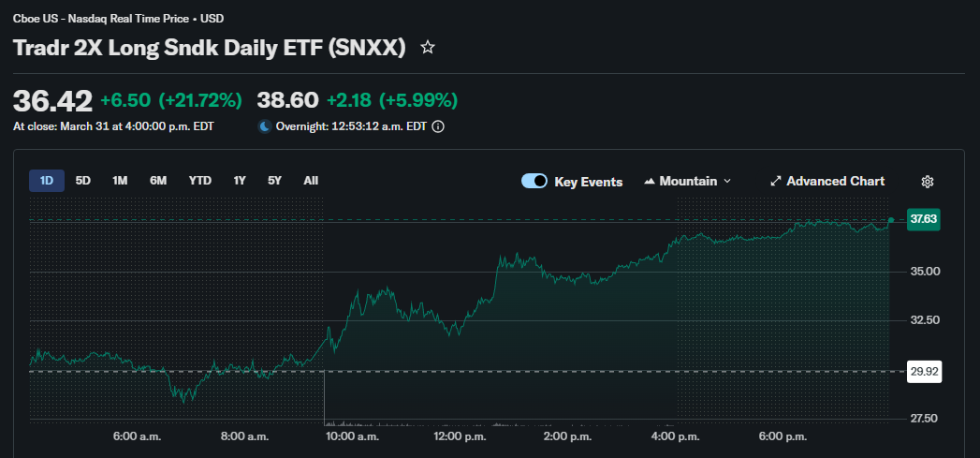Click the overnight price info icon
The height and width of the screenshot is (458, 980).
coord(439,126)
